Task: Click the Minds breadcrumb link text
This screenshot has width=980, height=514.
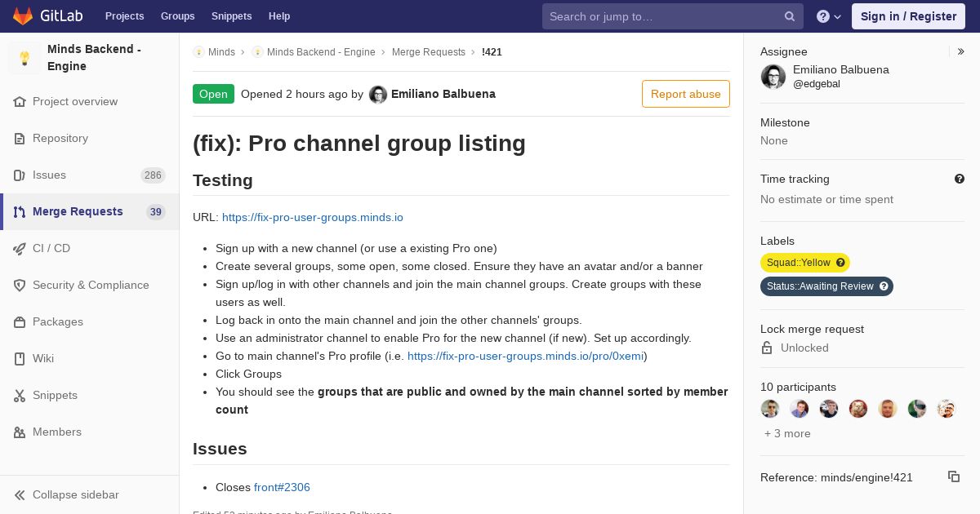Action: (221, 52)
